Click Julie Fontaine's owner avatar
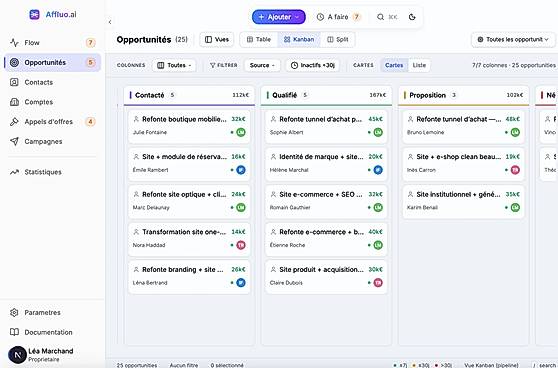The width and height of the screenshot is (558, 368). tap(241, 132)
